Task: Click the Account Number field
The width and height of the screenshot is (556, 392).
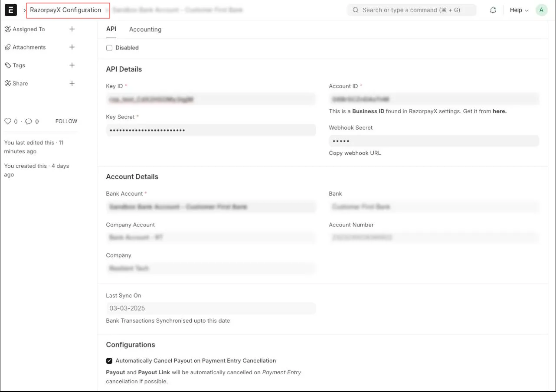Action: 434,237
